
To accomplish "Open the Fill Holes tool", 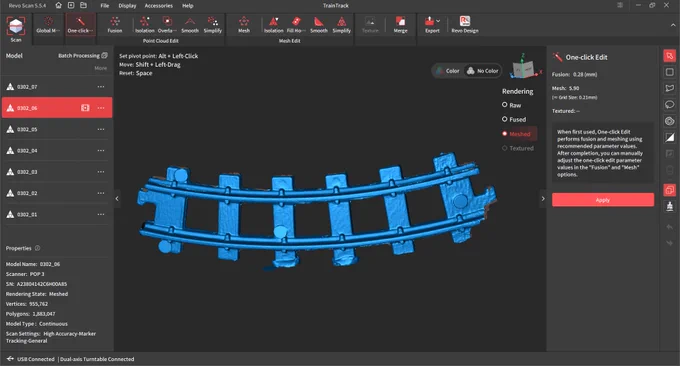I will [296, 25].
